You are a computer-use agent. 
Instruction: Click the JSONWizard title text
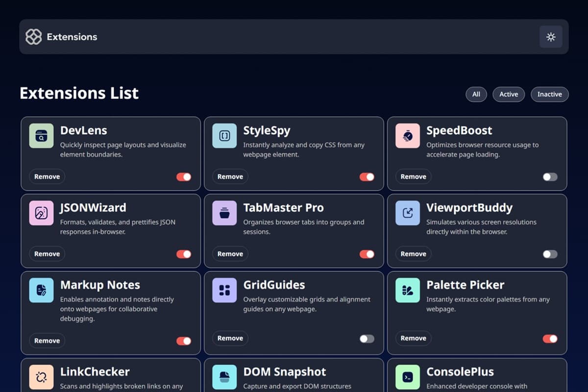click(93, 208)
